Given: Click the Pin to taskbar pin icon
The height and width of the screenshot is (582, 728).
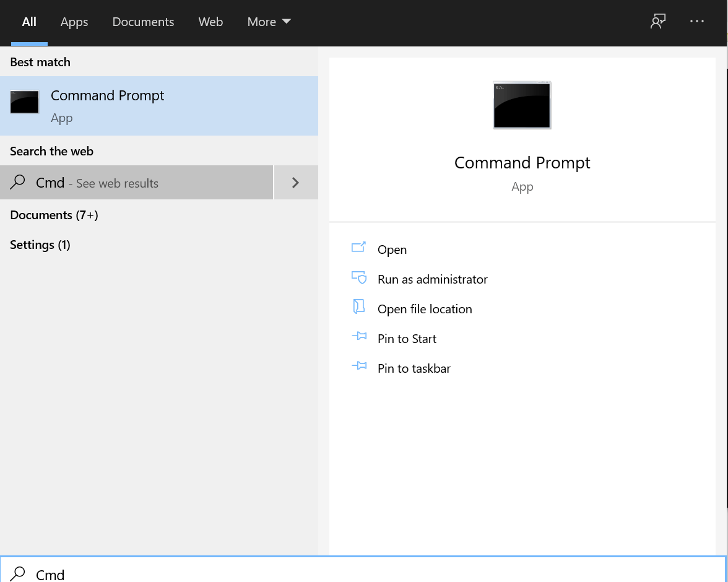Looking at the screenshot, I should (x=359, y=365).
